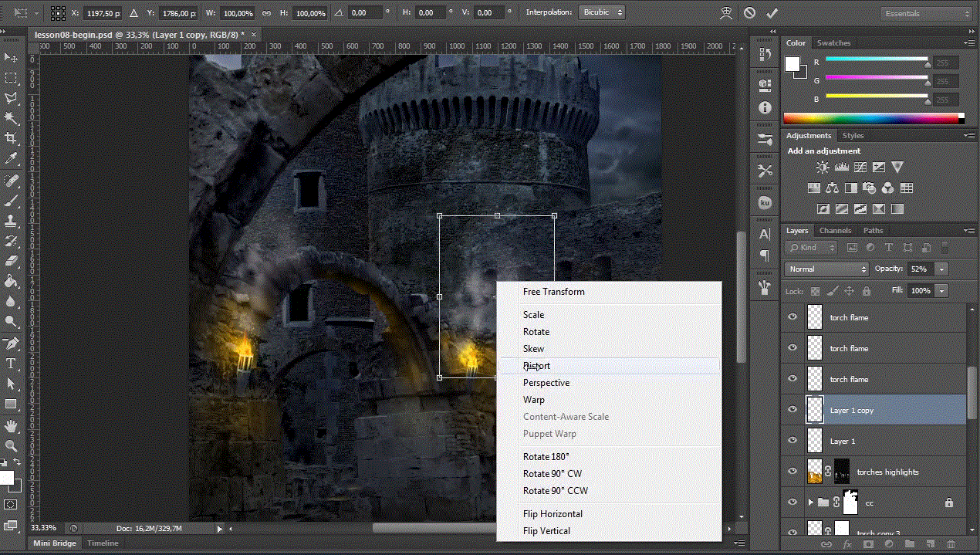
Task: Select the Crop tool in the toolbar
Action: pyautogui.click(x=11, y=137)
